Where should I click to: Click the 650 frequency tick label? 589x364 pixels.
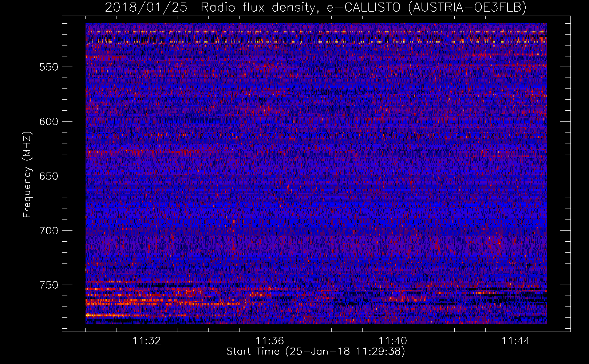pyautogui.click(x=49, y=176)
